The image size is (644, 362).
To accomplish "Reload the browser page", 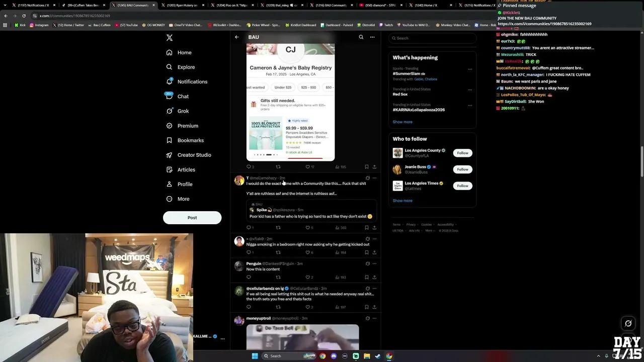I will coord(24,16).
